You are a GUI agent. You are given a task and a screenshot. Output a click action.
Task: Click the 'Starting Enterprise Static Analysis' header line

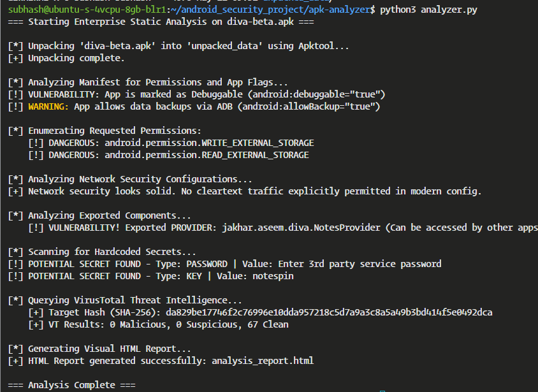(161, 22)
